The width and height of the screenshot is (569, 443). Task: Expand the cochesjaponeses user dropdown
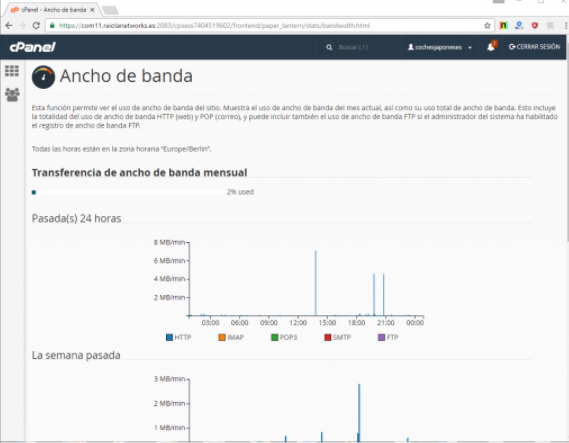pyautogui.click(x=439, y=47)
